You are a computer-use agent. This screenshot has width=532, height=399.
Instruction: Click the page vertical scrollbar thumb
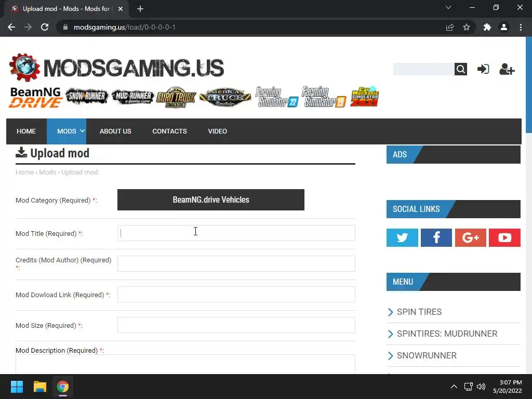528,85
